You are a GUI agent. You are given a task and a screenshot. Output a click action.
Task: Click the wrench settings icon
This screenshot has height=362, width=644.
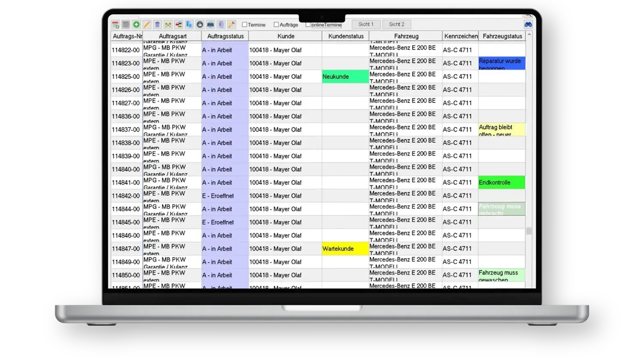click(231, 24)
